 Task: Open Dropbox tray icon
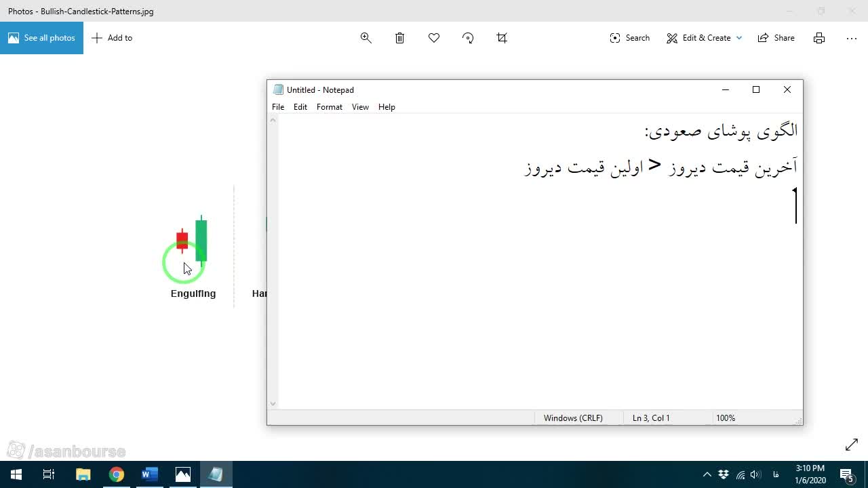[724, 474]
